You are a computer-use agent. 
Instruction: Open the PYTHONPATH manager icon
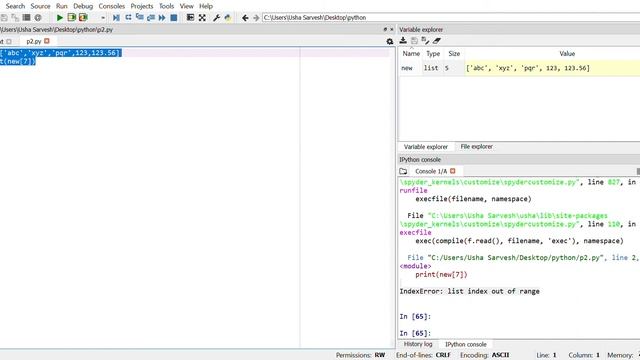click(228, 18)
